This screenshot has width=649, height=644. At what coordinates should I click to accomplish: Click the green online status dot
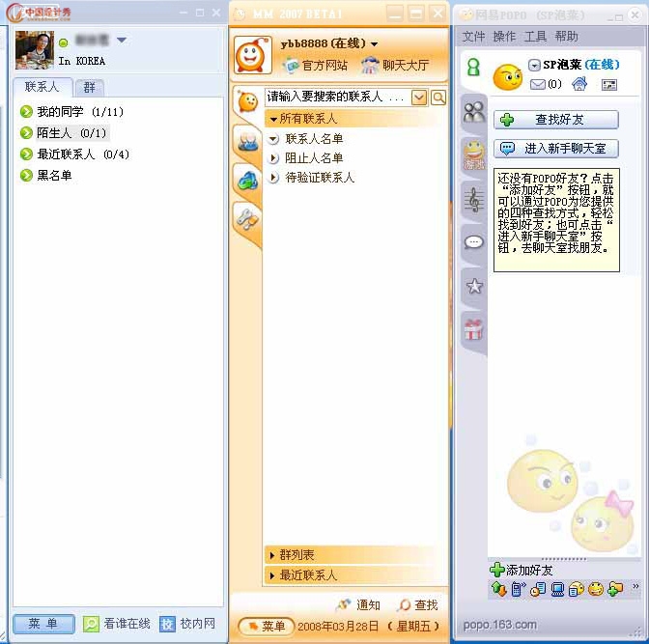pos(64,42)
